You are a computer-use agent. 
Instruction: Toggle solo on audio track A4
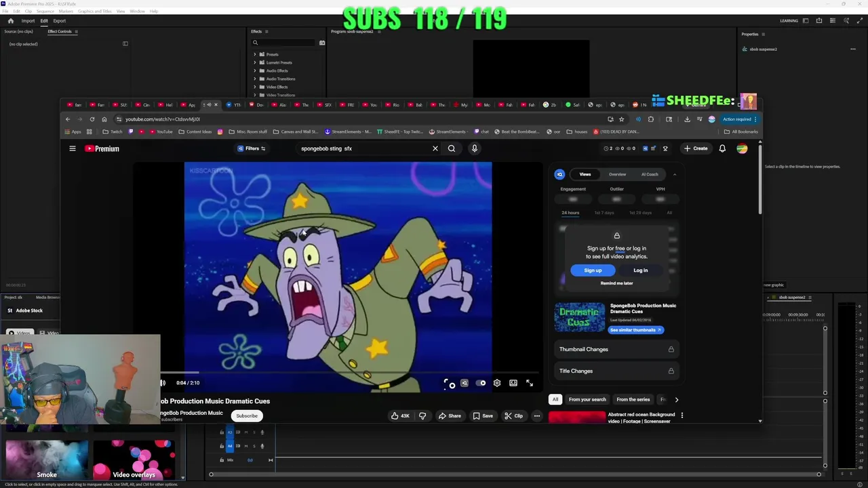(x=254, y=445)
